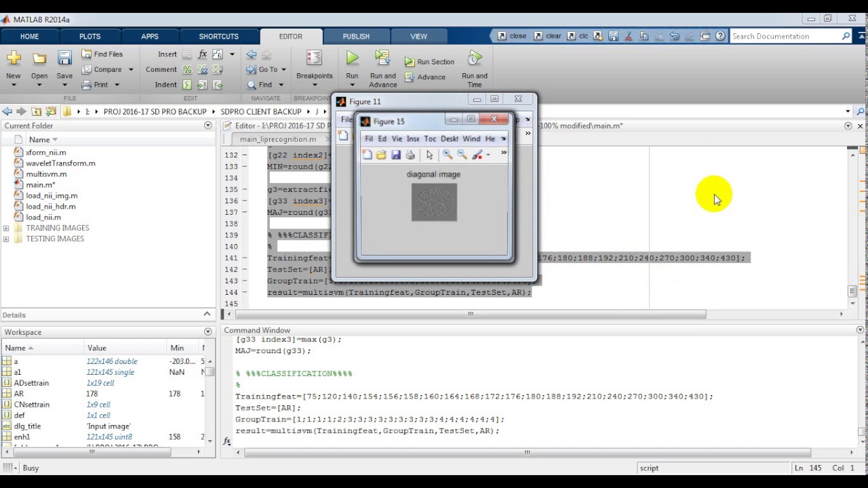Click Run and Advance icon

pos(382,59)
